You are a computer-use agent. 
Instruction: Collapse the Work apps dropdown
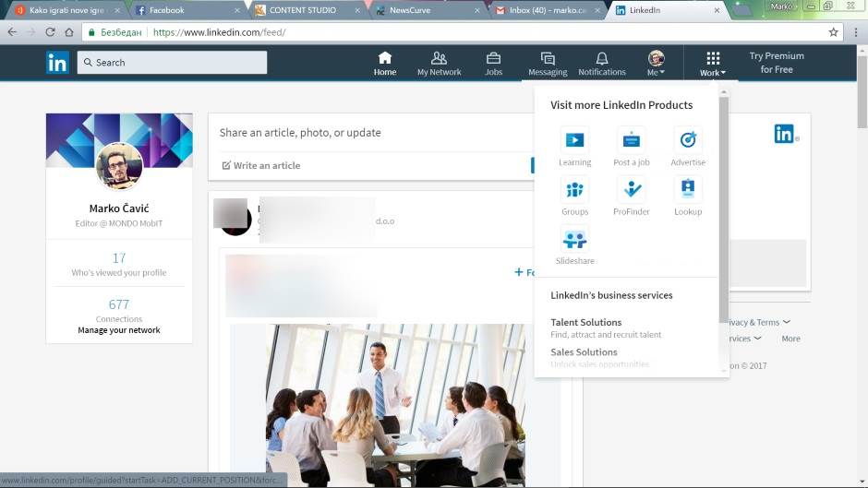click(x=713, y=64)
